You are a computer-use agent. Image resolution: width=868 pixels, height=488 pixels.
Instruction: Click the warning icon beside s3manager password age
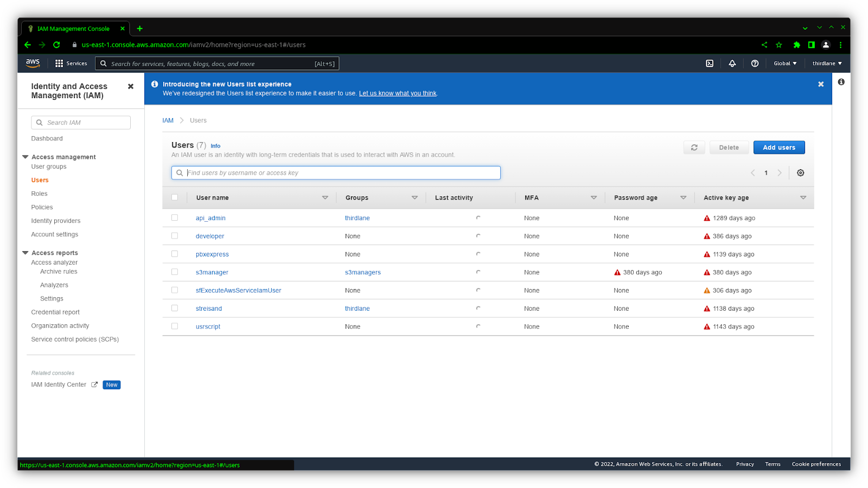[617, 272]
